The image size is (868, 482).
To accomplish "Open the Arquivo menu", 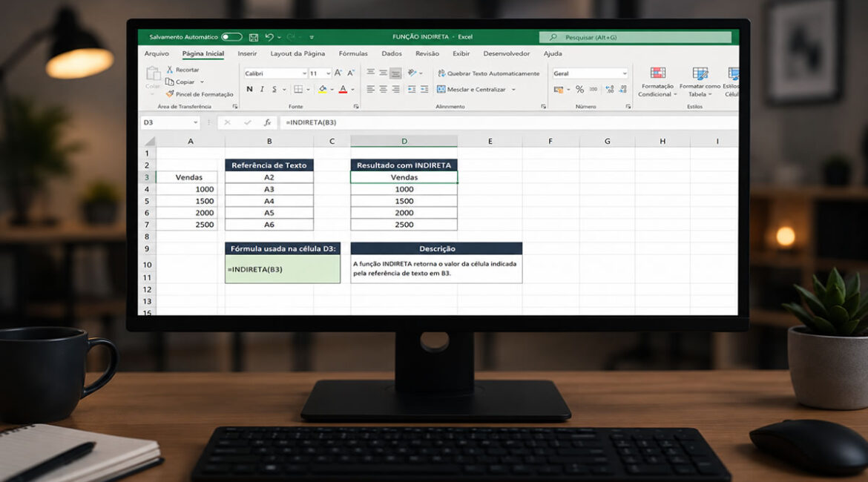I will (x=157, y=53).
